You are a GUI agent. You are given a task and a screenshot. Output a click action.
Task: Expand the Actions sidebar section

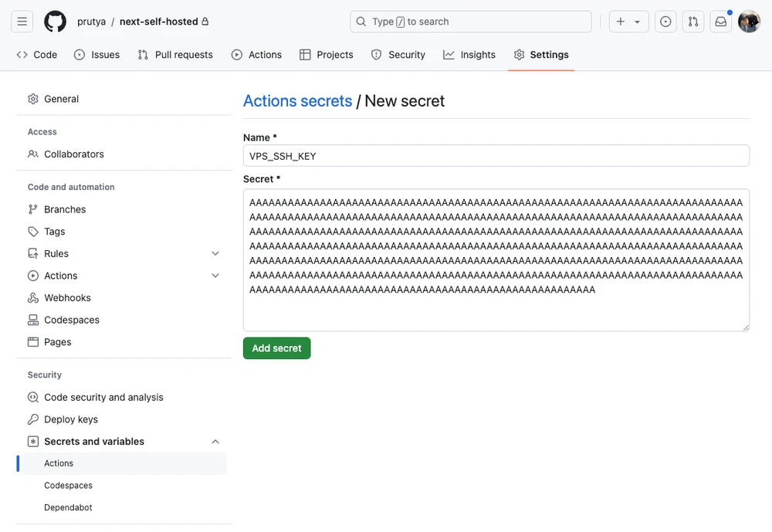[215, 276]
